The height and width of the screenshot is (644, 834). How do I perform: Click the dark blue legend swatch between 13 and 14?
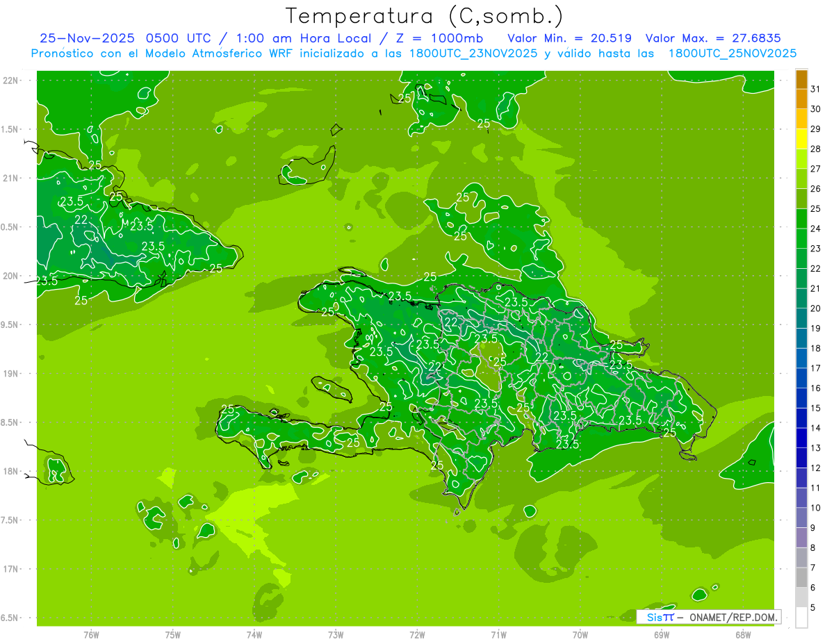[x=801, y=438]
